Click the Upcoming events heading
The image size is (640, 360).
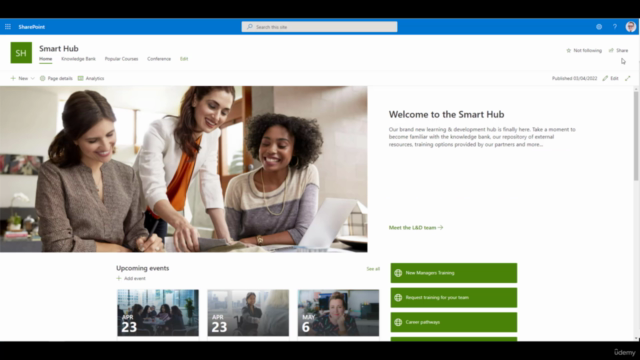[x=142, y=268]
